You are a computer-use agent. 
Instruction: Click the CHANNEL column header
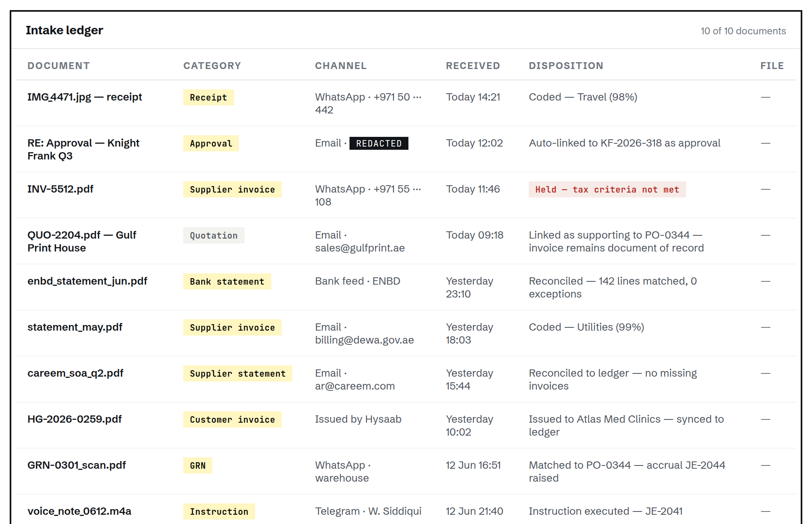coord(341,66)
